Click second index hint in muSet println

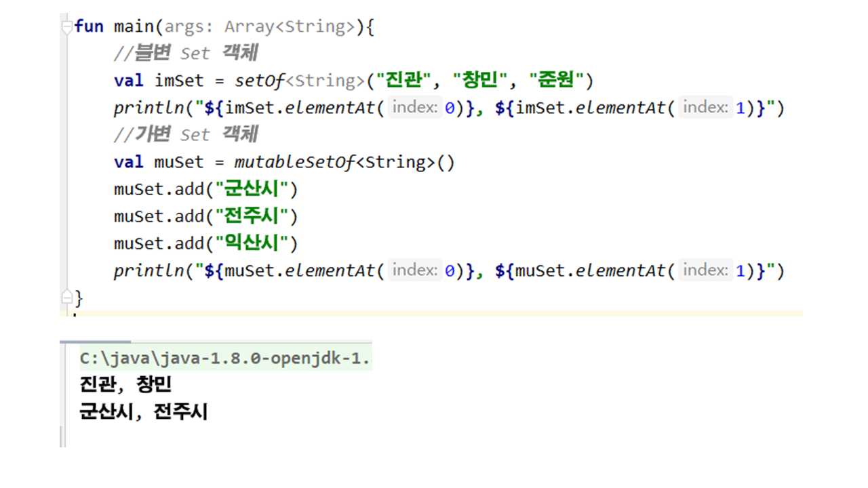coord(705,270)
